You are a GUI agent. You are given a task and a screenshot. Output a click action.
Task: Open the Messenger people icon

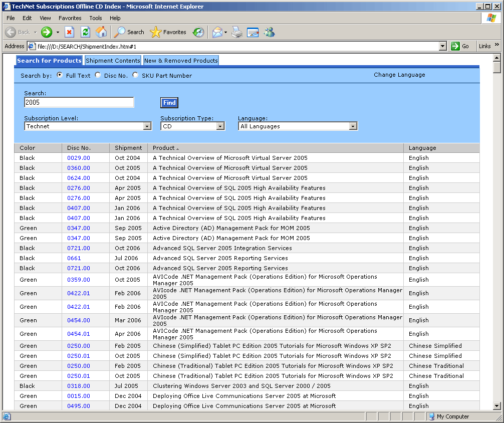(269, 32)
